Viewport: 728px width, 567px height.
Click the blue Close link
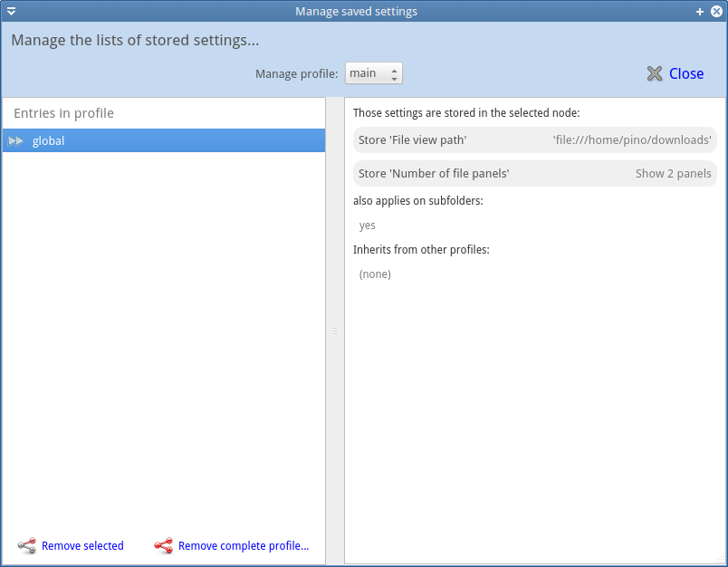coord(686,73)
